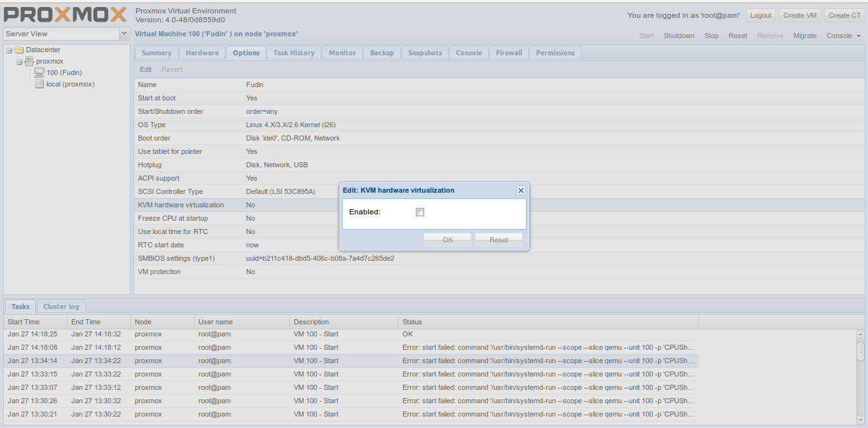
Task: Switch to the Summary tab
Action: tap(156, 53)
